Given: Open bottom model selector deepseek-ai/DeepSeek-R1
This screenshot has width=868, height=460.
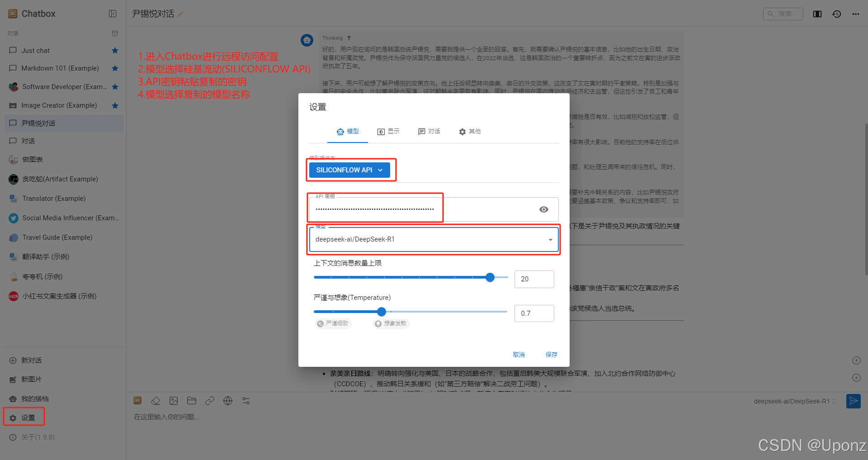Looking at the screenshot, I should (794, 401).
